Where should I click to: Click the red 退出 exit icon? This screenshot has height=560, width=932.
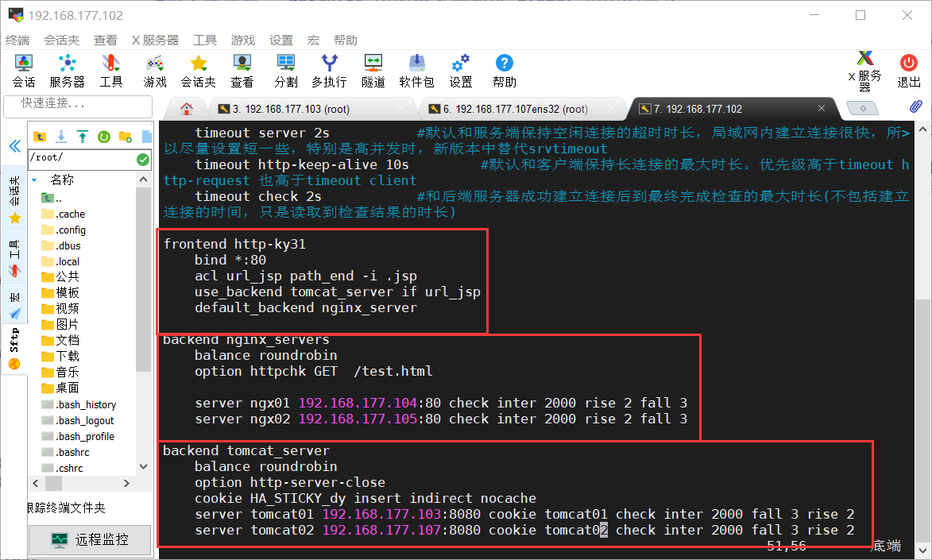909,71
